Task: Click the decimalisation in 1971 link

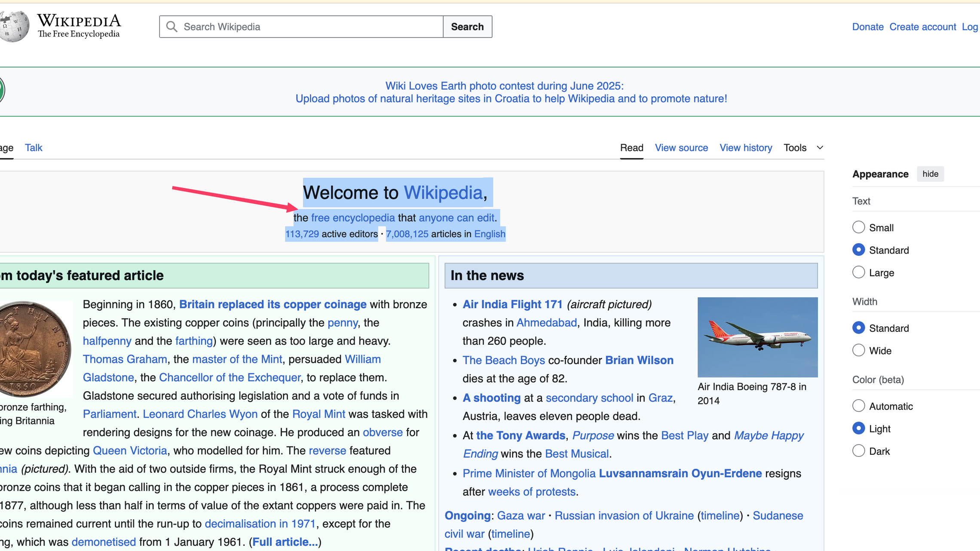Action: pos(260,523)
